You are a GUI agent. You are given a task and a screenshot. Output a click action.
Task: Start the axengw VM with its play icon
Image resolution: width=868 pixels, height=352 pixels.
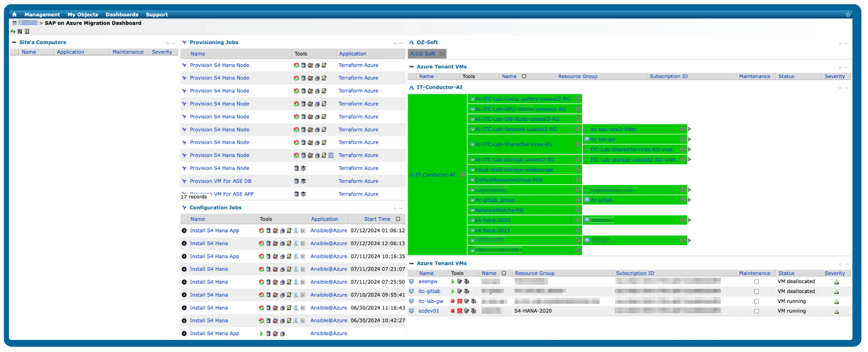tap(453, 282)
